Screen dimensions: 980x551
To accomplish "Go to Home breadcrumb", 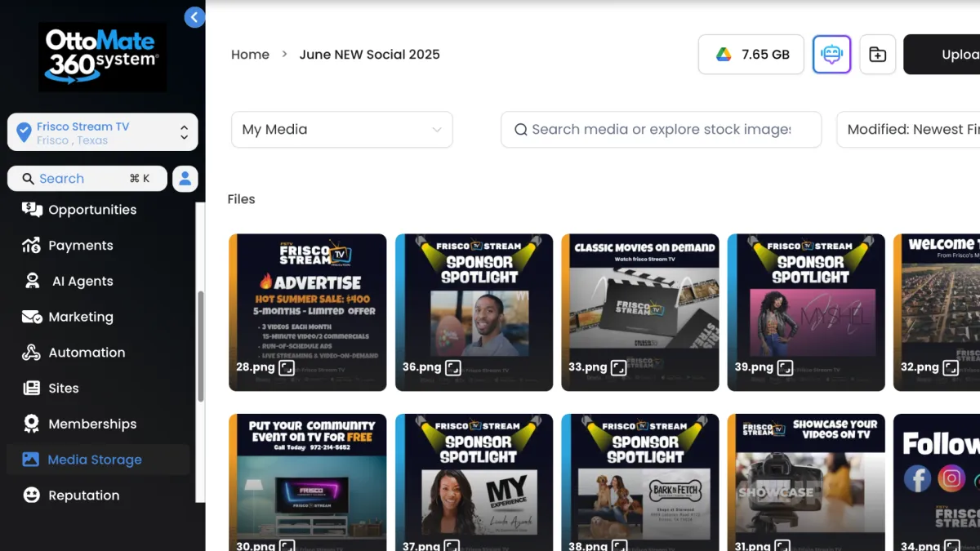I will pyautogui.click(x=250, y=55).
